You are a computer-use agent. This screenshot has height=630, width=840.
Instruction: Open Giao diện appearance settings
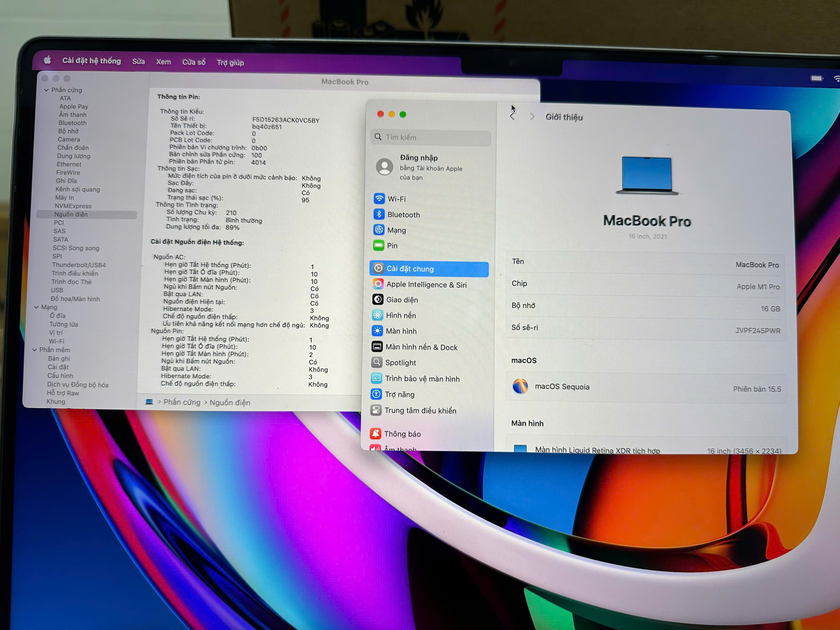coord(401,300)
